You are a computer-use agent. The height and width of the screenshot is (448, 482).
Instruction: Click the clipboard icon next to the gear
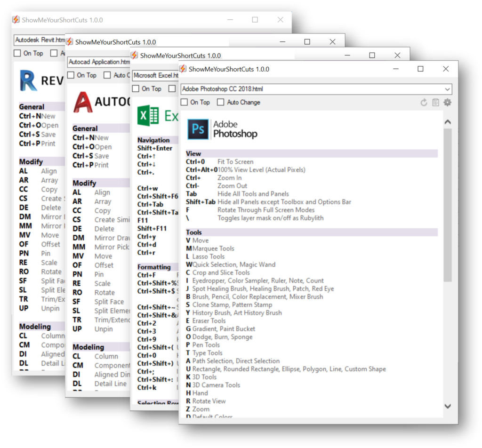[435, 102]
